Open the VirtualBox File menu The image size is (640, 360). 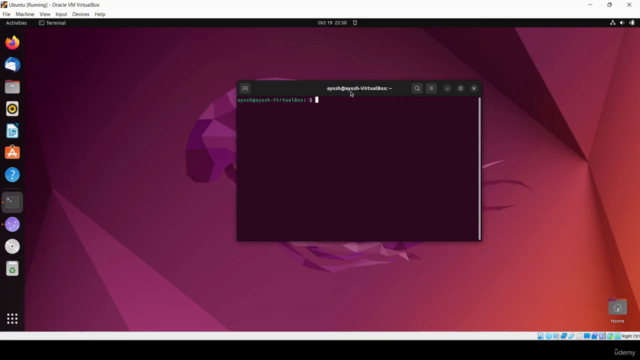[6, 14]
